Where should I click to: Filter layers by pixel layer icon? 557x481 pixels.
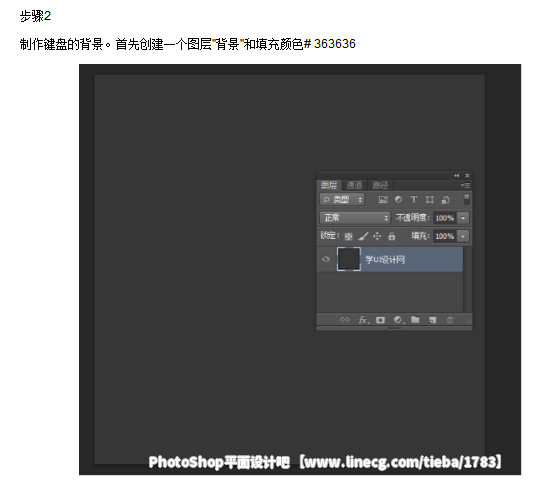coord(383,200)
